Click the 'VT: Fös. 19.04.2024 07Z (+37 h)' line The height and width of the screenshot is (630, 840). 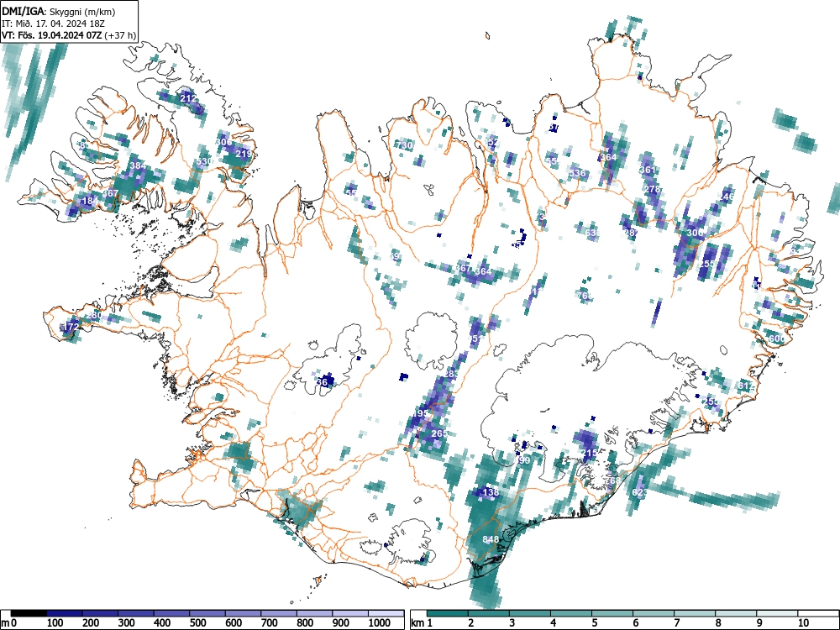pyautogui.click(x=69, y=35)
